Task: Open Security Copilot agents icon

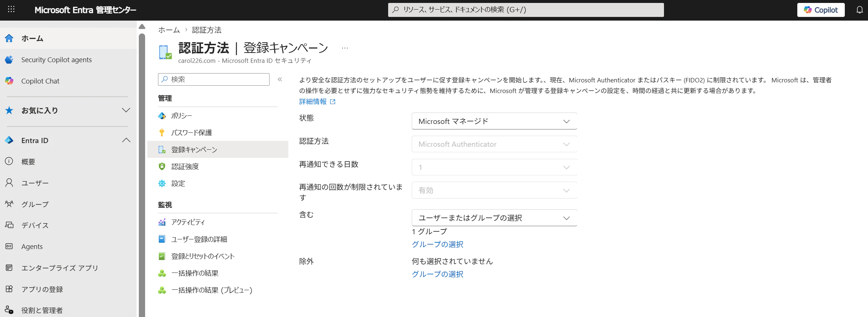Action: 9,60
